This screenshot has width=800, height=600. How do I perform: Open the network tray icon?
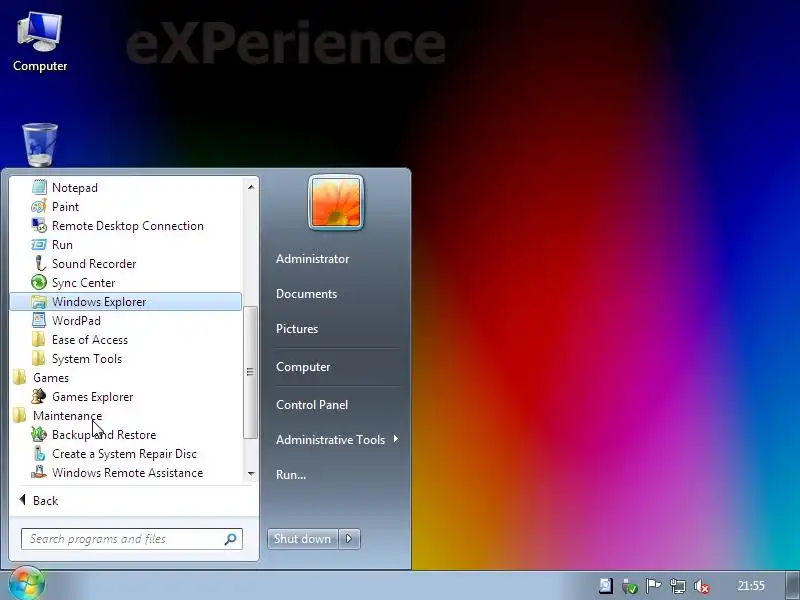[x=678, y=586]
